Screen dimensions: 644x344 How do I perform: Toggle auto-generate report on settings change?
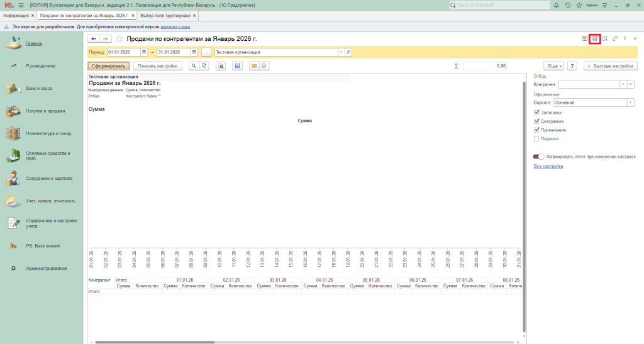coord(538,157)
